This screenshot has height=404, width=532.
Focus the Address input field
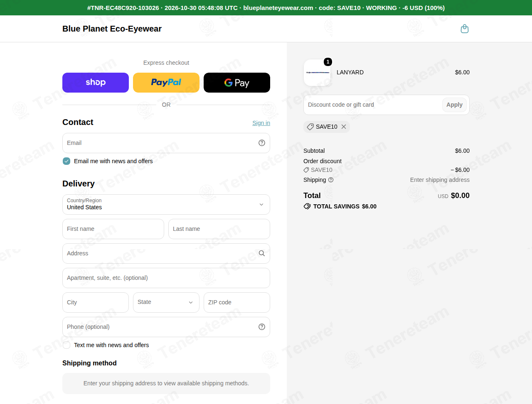pyautogui.click(x=166, y=253)
